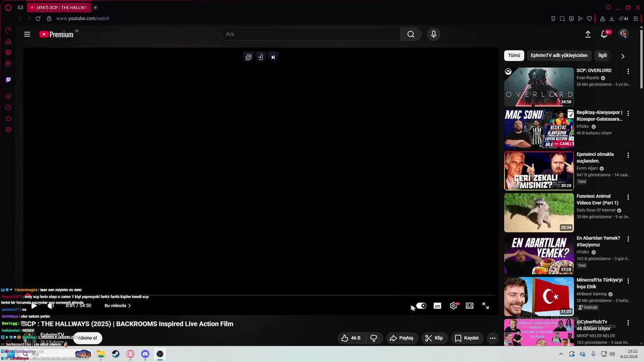The image size is (644, 362).
Task: Open video settings gear
Action: pos(453,306)
